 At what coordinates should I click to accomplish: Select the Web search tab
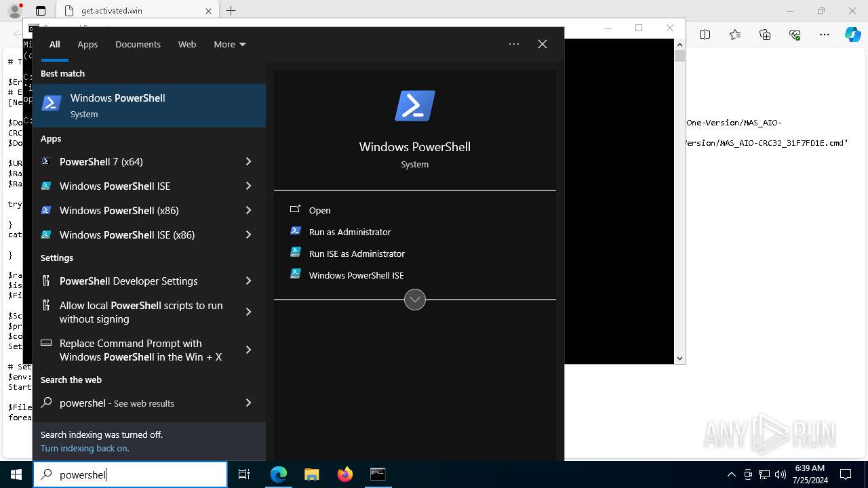click(x=187, y=44)
